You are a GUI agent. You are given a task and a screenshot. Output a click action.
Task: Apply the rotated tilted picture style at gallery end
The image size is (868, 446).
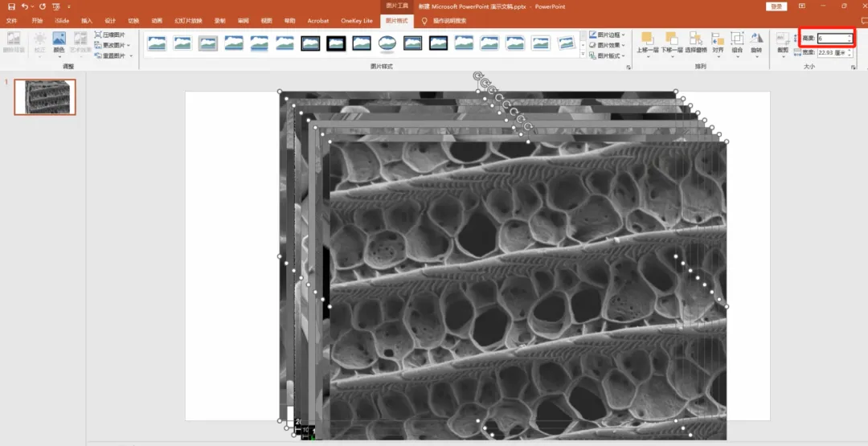(566, 43)
